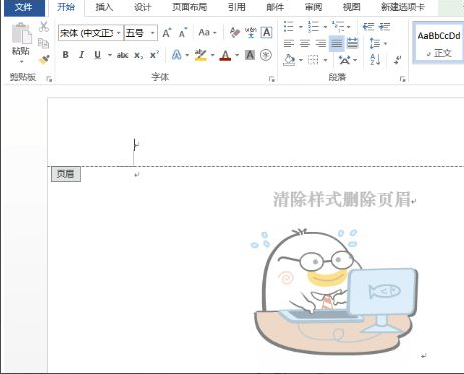Switch to the 邮件 tab
Image resolution: width=464 pixels, height=374 pixels.
click(x=275, y=7)
